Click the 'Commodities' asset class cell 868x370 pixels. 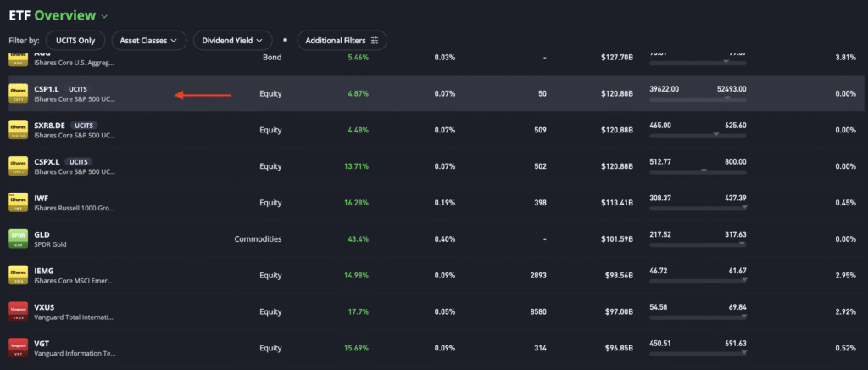coord(258,239)
